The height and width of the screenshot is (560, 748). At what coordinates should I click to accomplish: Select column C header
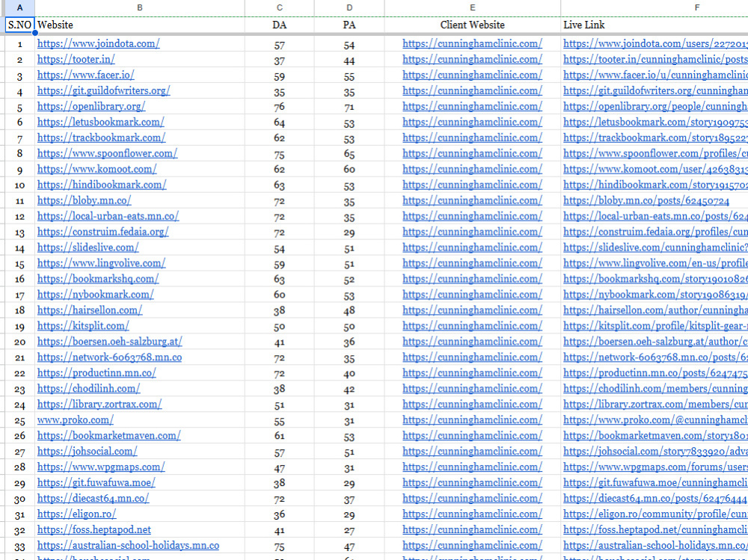point(280,7)
